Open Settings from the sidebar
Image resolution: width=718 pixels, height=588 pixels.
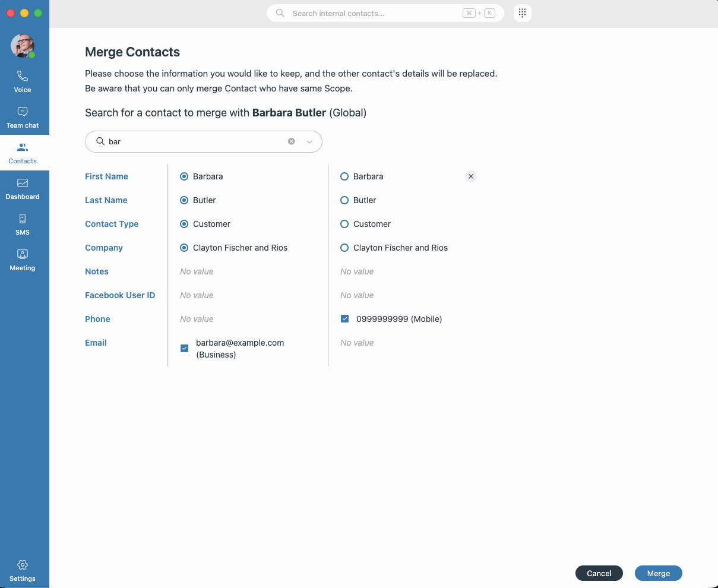[x=22, y=569]
